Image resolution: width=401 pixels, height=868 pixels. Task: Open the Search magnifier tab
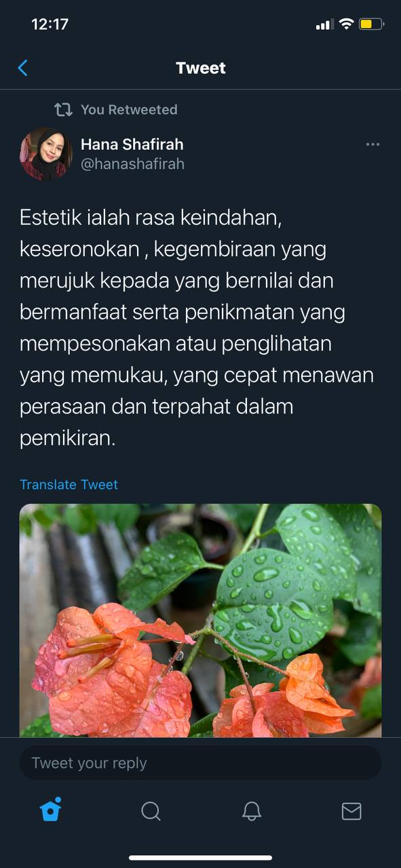151,811
